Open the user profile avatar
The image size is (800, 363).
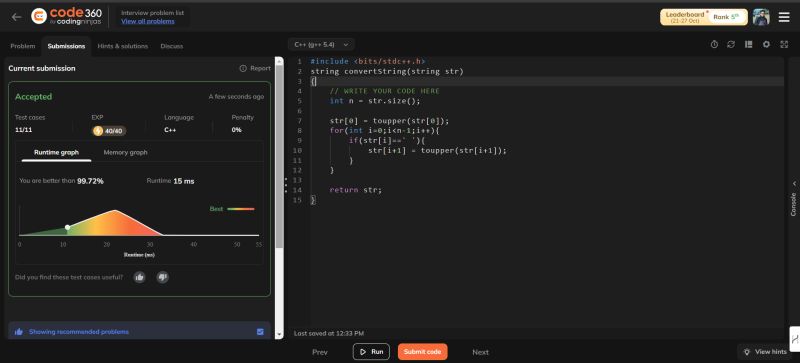pyautogui.click(x=761, y=17)
